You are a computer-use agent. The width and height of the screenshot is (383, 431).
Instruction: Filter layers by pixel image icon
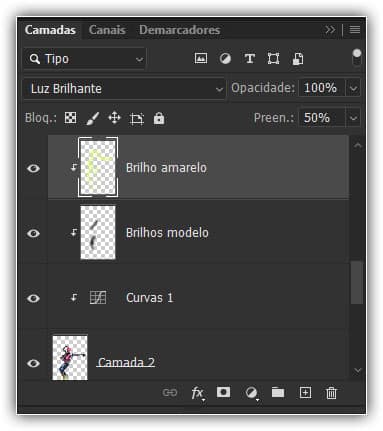pyautogui.click(x=201, y=59)
